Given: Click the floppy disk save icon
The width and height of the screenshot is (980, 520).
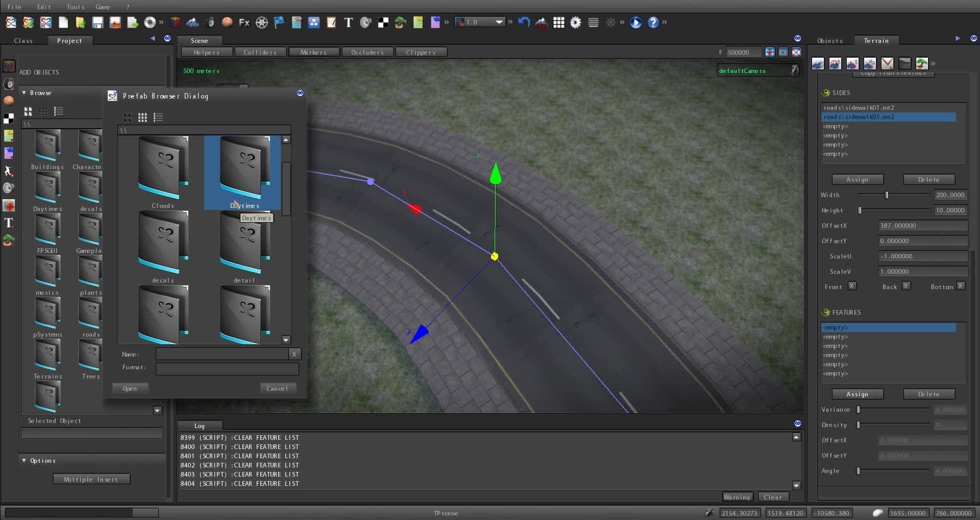Looking at the screenshot, I should [x=97, y=22].
